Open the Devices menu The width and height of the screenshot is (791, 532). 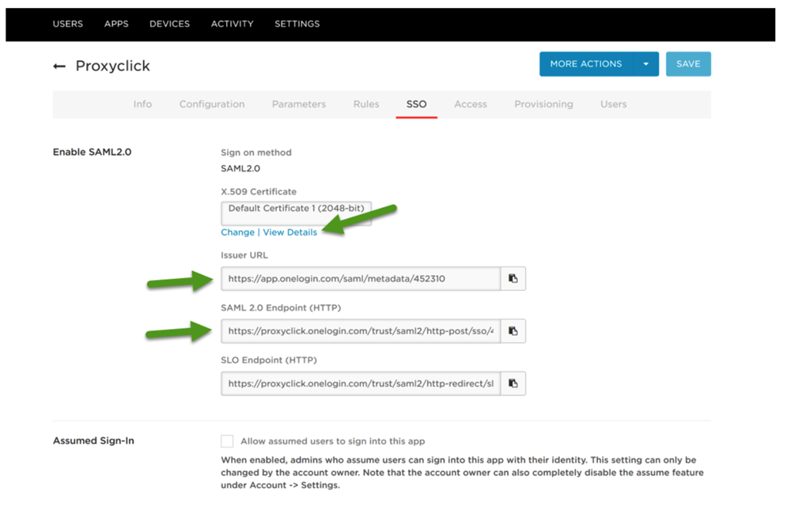169,24
